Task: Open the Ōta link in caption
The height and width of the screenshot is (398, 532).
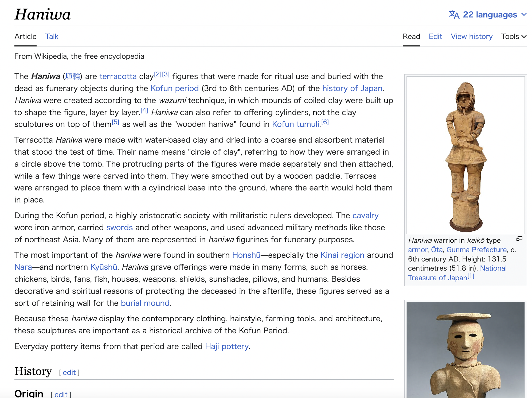Action: (437, 250)
